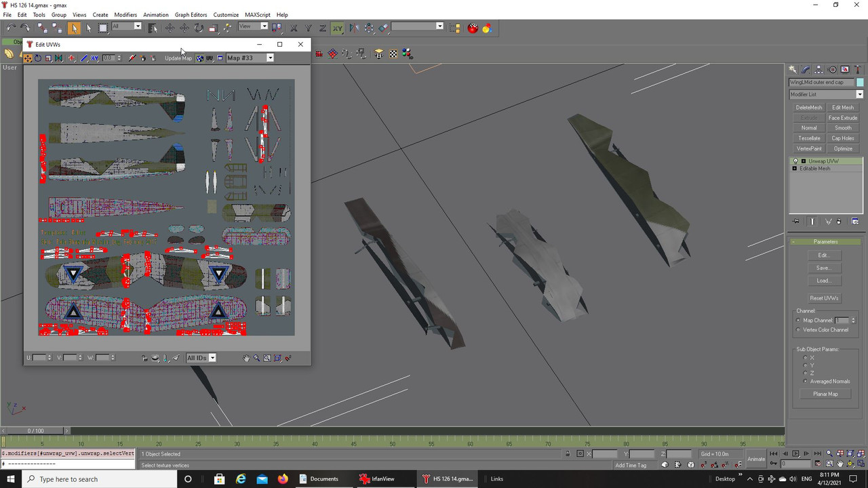Toggle the Animate button
868x488 pixels.
756,459
